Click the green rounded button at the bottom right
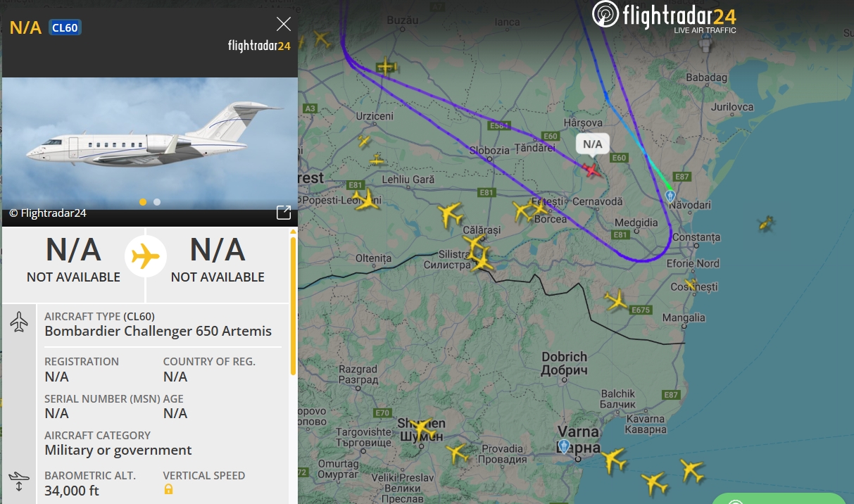Screen dimensions: 854x504 (x=779, y=498)
